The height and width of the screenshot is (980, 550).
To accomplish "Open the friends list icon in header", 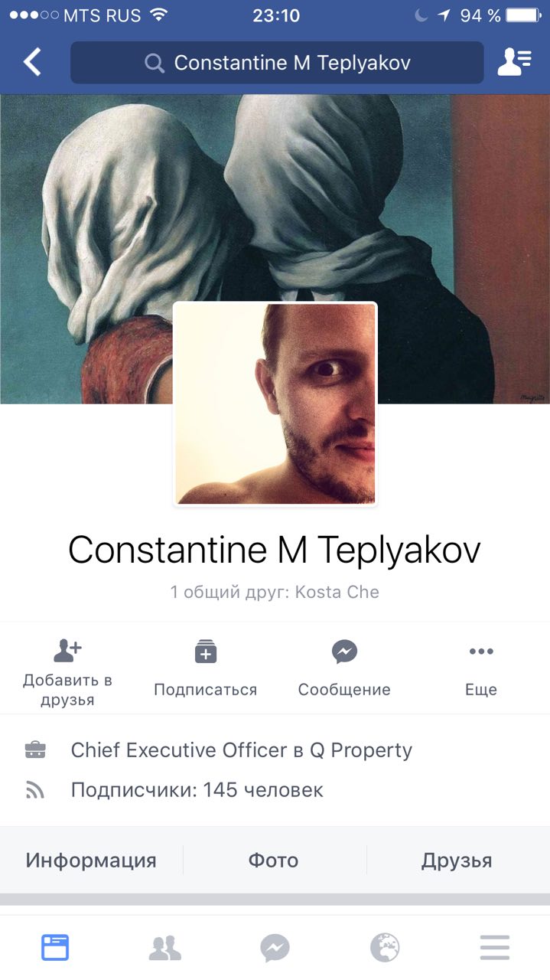I will 515,62.
